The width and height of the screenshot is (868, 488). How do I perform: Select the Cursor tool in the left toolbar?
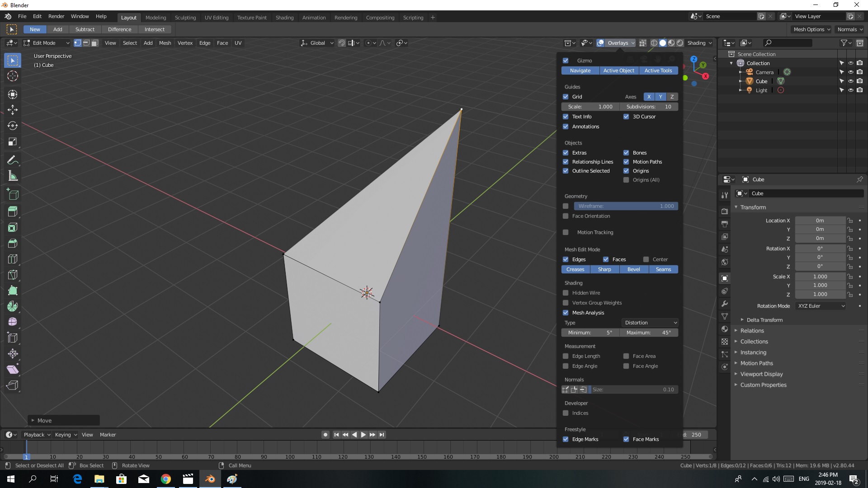tap(13, 76)
